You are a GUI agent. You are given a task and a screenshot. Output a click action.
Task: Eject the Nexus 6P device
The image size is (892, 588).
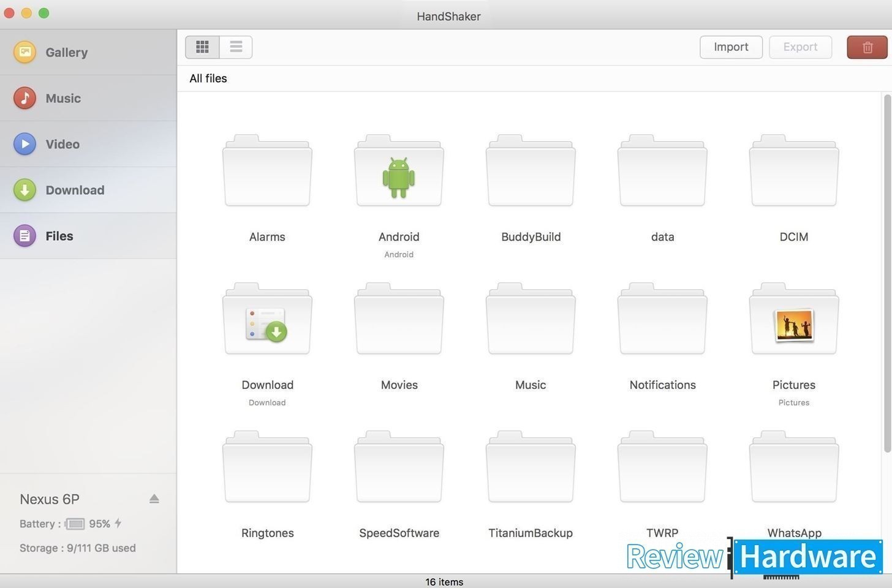click(x=154, y=499)
